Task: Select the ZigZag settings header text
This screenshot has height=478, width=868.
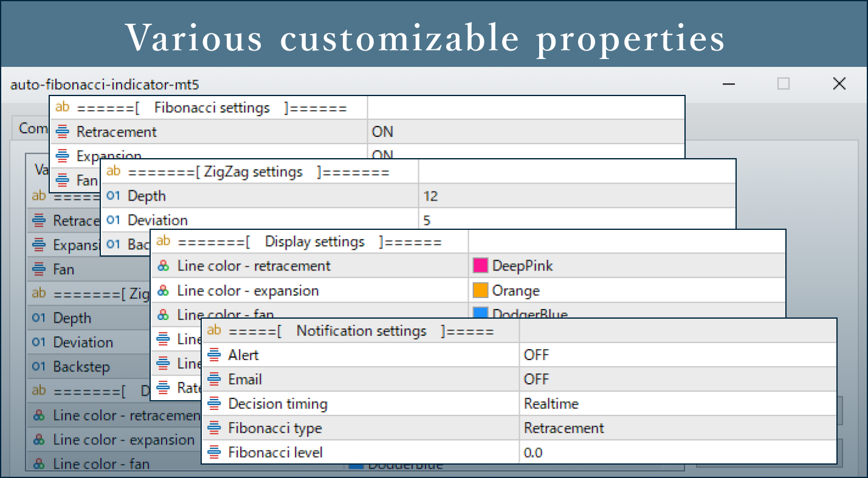Action: tap(258, 171)
